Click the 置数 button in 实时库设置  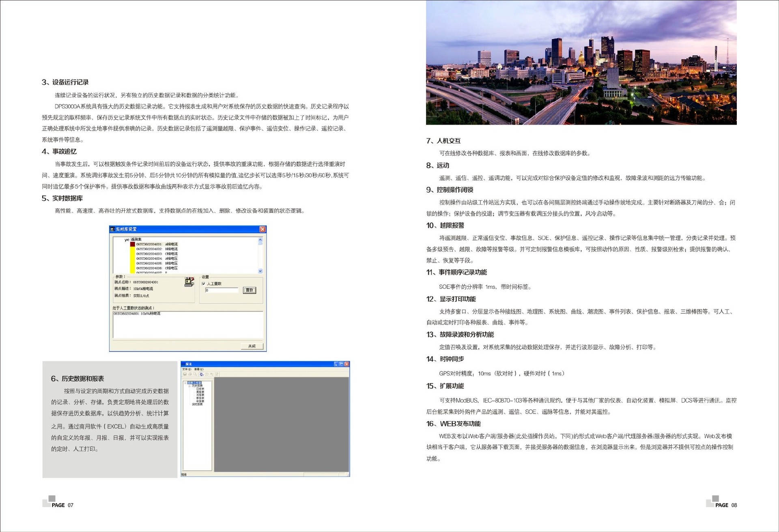pos(250,290)
